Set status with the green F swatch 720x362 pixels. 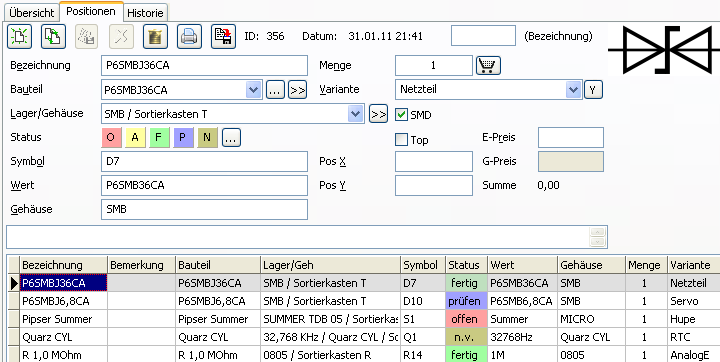(159, 137)
